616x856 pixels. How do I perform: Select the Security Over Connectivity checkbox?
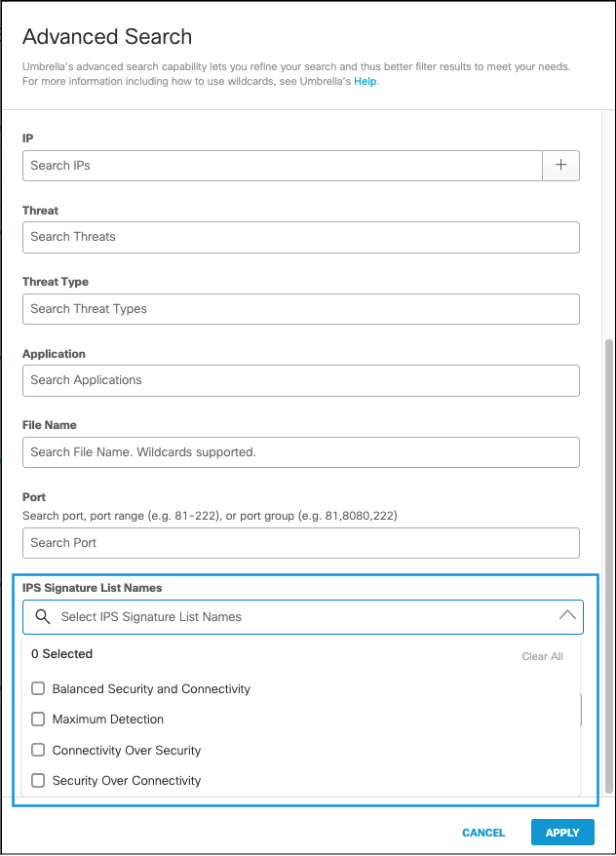pos(37,780)
